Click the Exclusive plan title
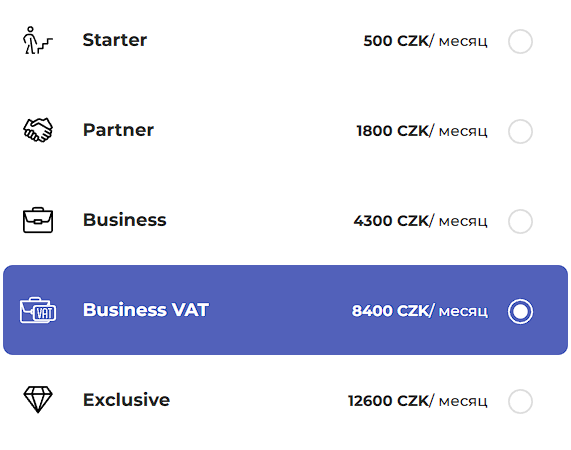571x450 pixels. pos(126,400)
